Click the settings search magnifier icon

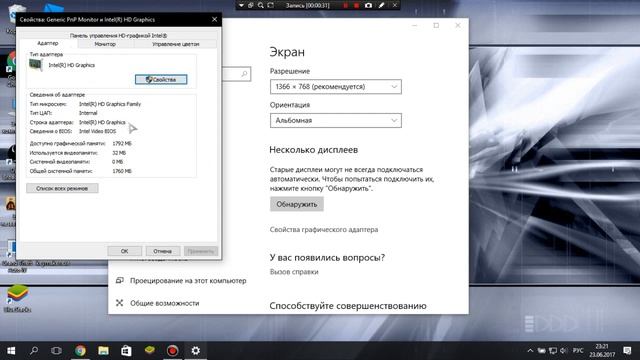(244, 74)
